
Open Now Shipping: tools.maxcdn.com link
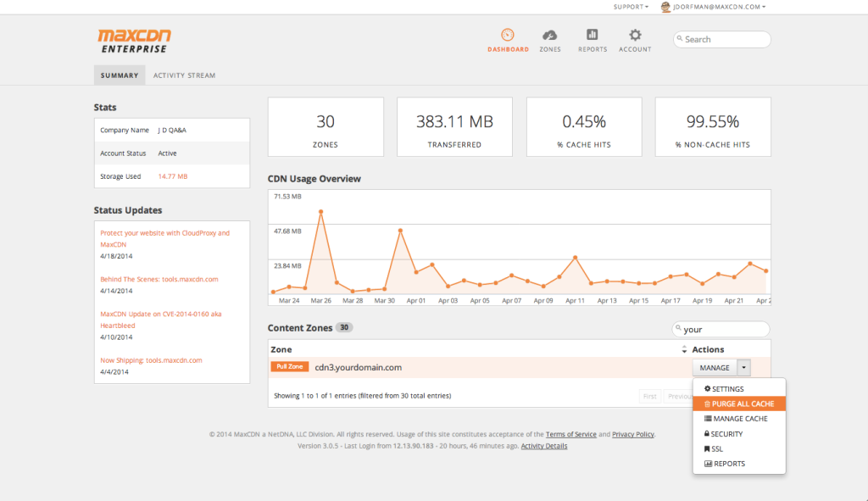click(x=151, y=359)
